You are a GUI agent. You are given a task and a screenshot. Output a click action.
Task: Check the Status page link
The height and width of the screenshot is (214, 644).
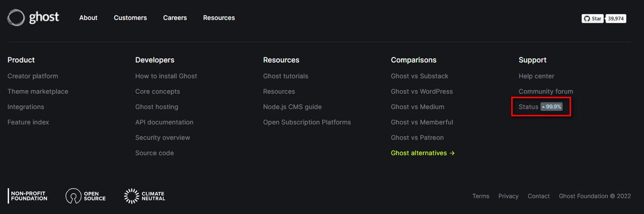[x=528, y=107]
